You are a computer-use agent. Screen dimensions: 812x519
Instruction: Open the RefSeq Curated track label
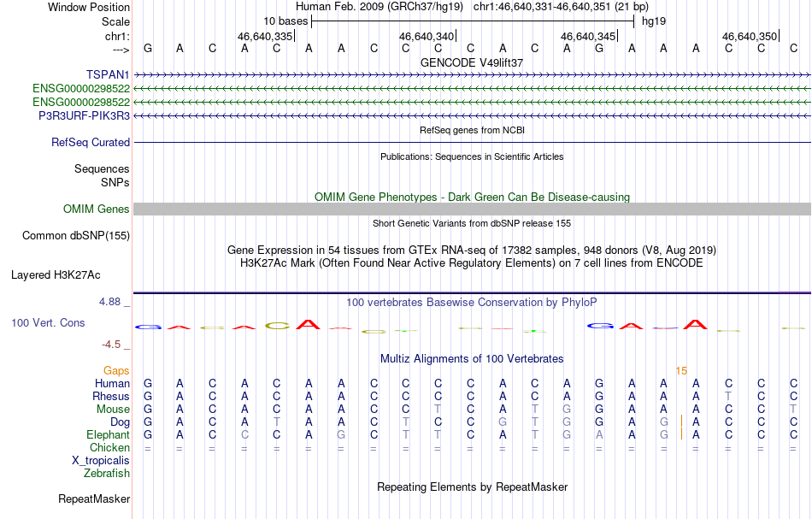(x=91, y=143)
